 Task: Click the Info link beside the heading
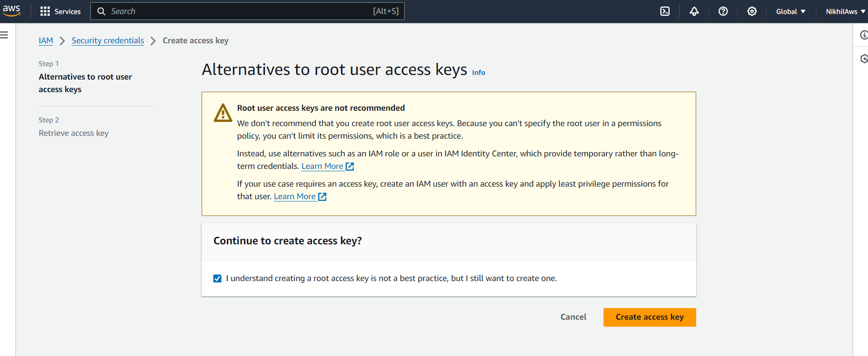tap(478, 73)
